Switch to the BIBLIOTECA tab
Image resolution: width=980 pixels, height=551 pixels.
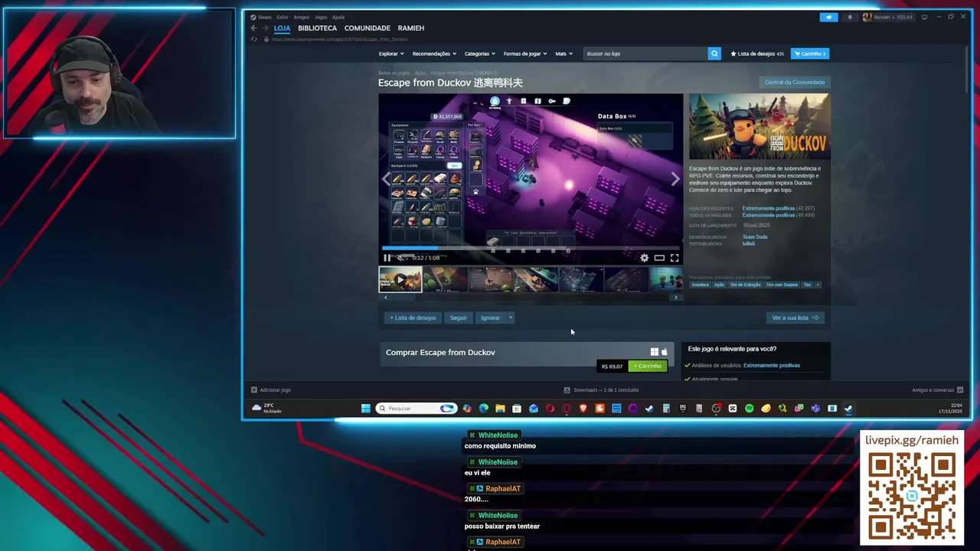[317, 28]
